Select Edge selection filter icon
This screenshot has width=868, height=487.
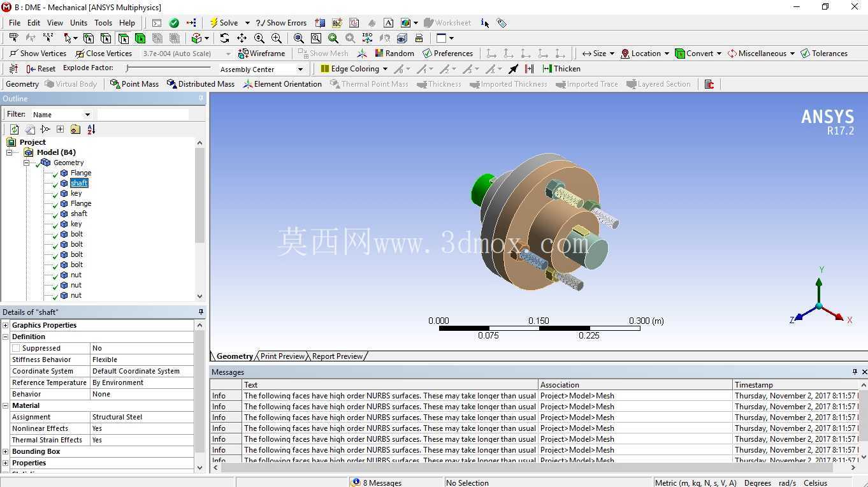(106, 38)
